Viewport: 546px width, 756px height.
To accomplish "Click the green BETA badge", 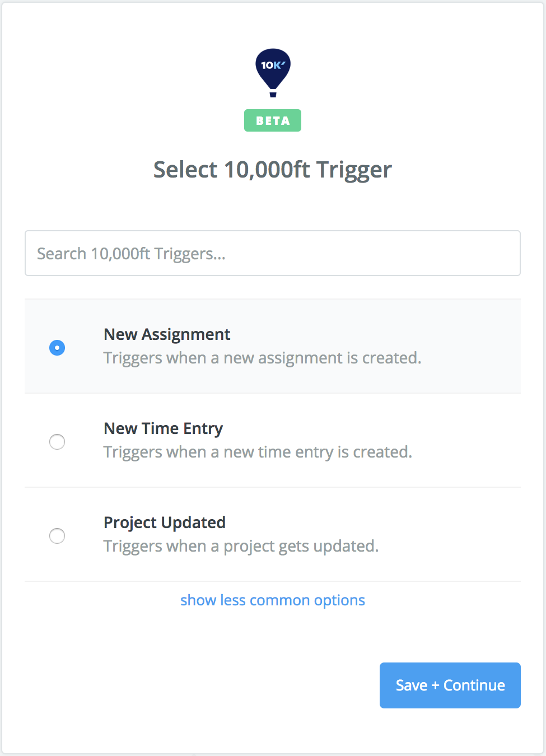I will coord(273,120).
